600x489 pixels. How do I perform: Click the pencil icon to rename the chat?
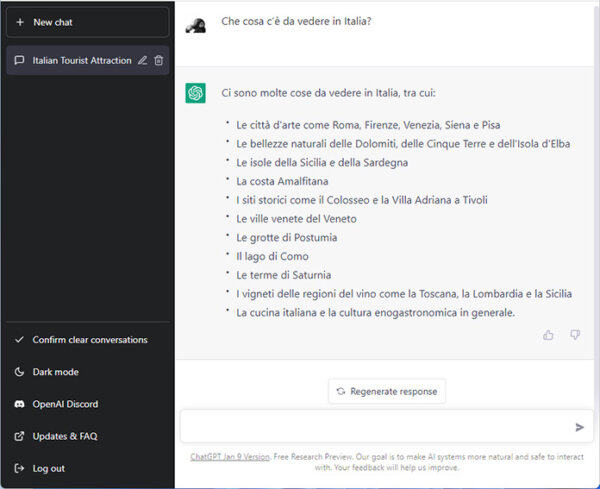(x=143, y=61)
